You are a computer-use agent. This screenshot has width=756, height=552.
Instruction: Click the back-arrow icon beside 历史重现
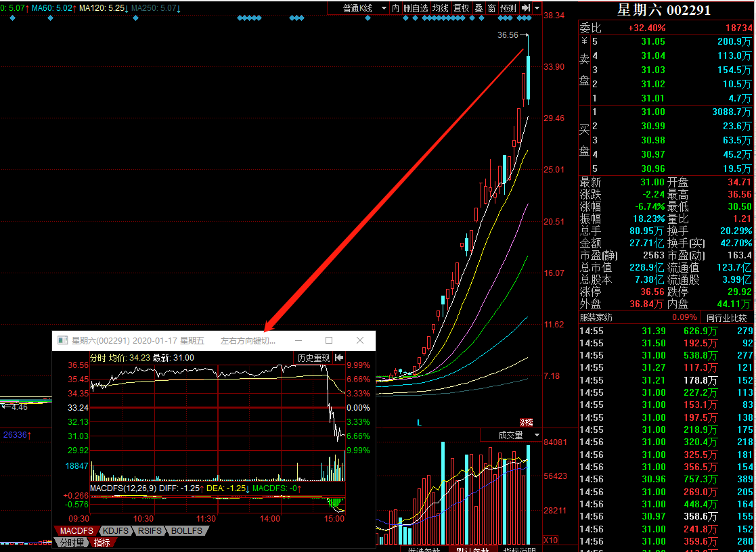(x=339, y=358)
